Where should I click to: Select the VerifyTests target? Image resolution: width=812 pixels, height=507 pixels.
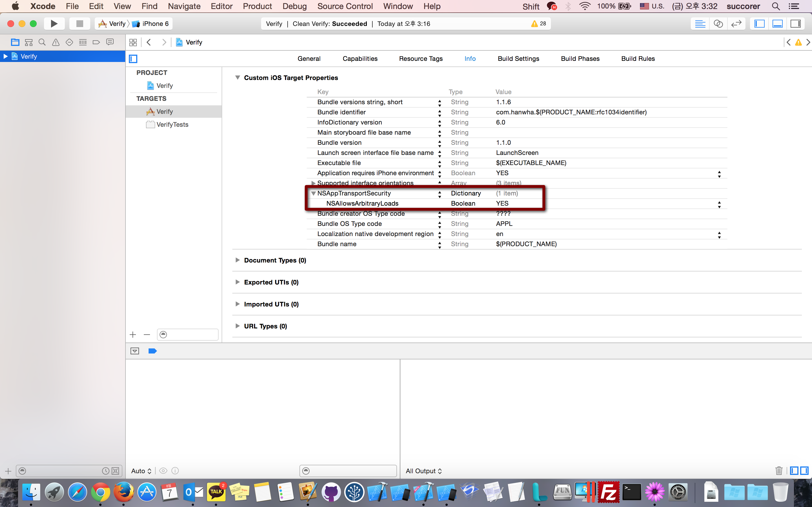point(172,124)
